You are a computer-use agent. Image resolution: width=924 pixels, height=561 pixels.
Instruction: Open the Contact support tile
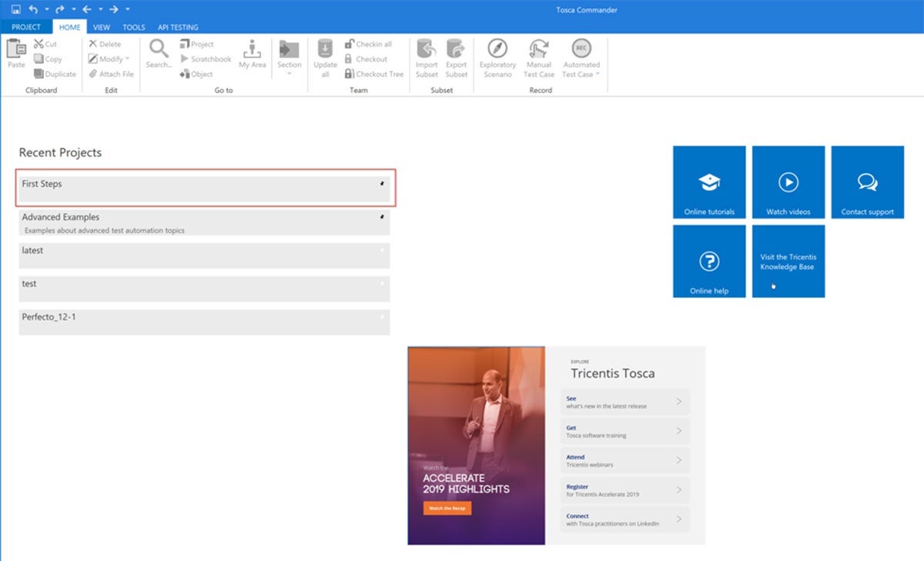coord(868,182)
